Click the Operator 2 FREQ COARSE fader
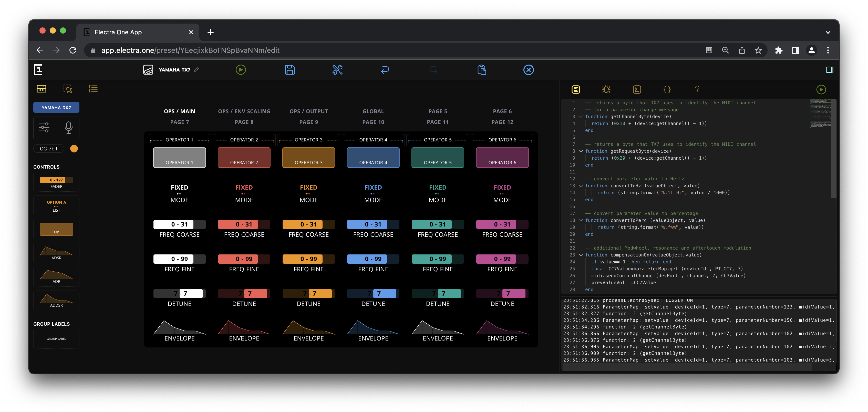The height and width of the screenshot is (412, 868). pyautogui.click(x=244, y=224)
